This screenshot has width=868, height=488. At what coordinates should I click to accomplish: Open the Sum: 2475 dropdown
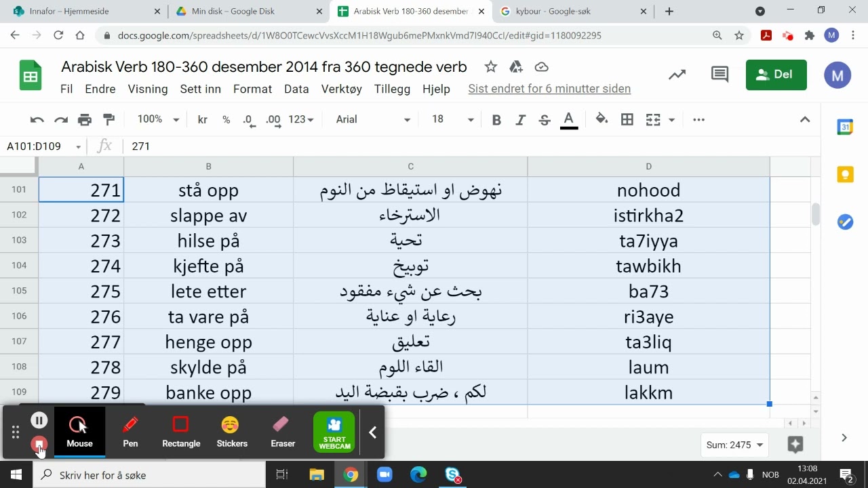coord(734,445)
